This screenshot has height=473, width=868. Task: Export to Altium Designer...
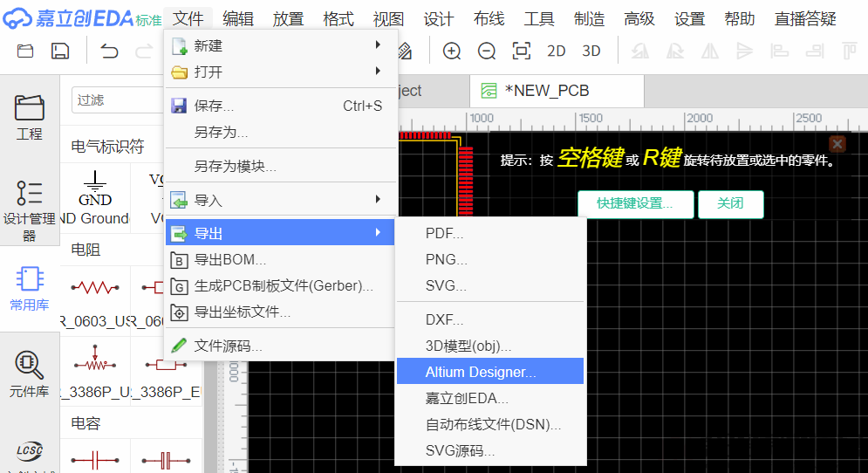(490, 372)
